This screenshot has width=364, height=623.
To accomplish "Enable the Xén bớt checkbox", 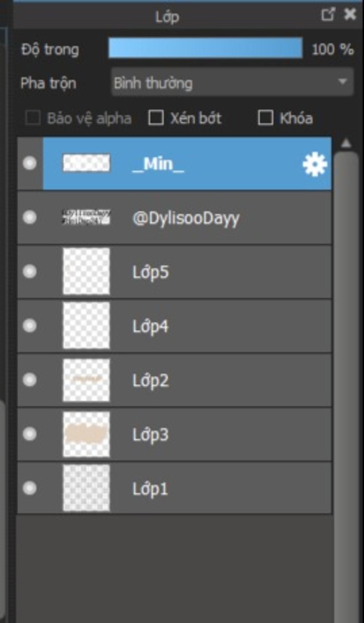I will coord(156,118).
